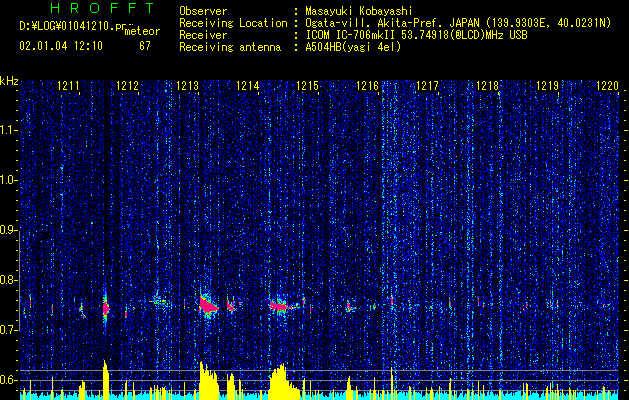Select the observer name Masayuki Kobayashi
This screenshot has height=400, width=629.
click(359, 11)
